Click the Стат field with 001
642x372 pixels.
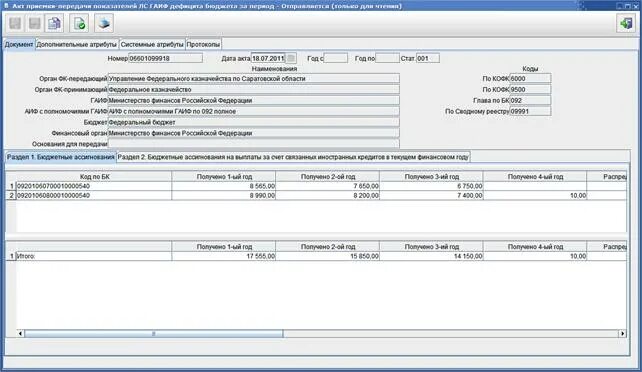click(x=428, y=59)
